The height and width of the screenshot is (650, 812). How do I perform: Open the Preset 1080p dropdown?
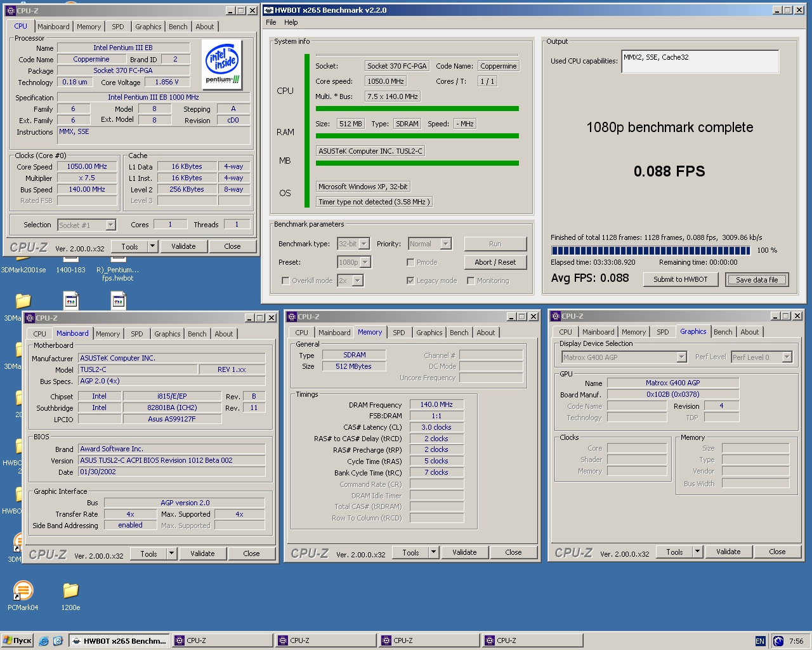point(365,262)
